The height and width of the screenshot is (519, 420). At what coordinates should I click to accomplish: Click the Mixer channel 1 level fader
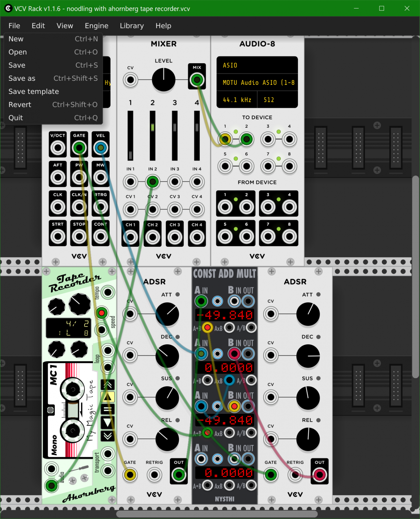(130, 136)
